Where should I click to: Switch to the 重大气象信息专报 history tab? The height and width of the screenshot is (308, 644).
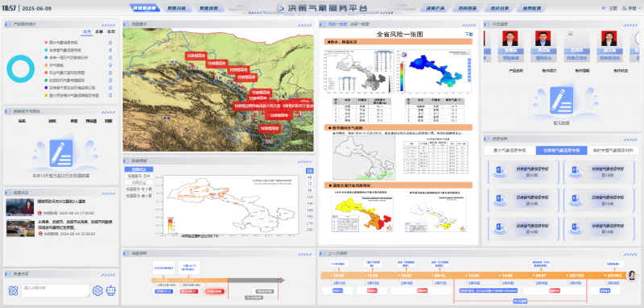510,151
